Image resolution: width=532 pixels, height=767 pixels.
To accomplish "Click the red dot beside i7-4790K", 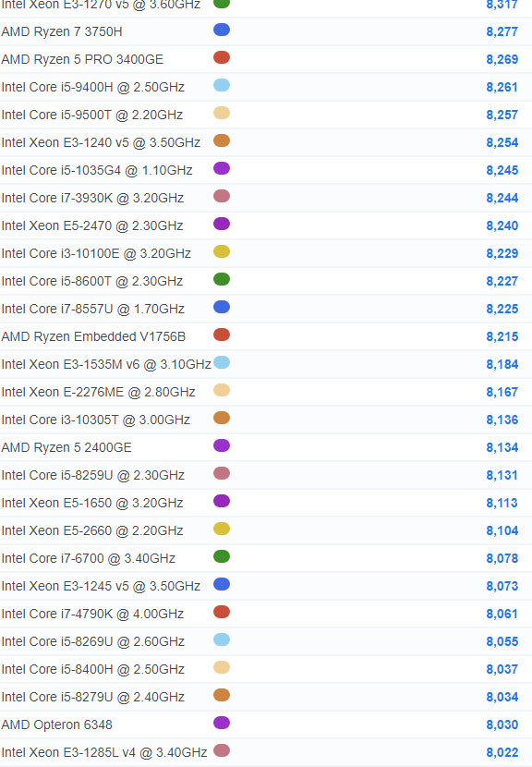I will coord(222,612).
